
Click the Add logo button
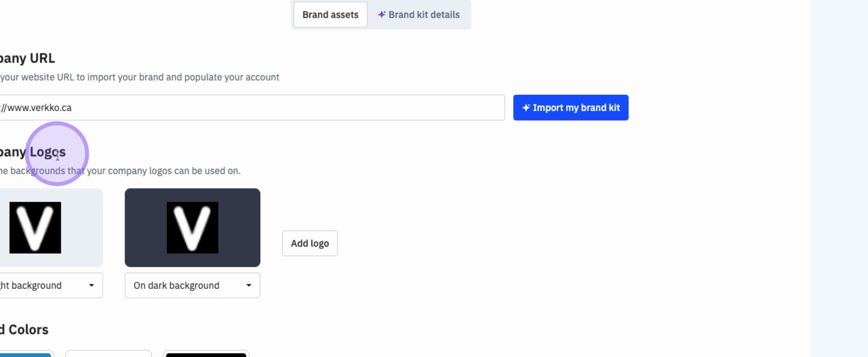click(x=309, y=243)
